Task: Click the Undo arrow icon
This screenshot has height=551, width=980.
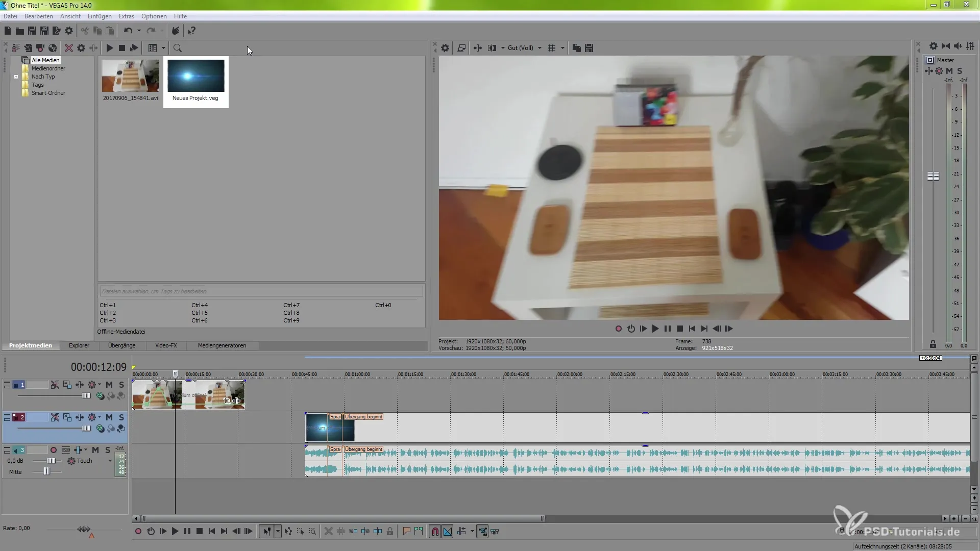Action: (x=128, y=31)
